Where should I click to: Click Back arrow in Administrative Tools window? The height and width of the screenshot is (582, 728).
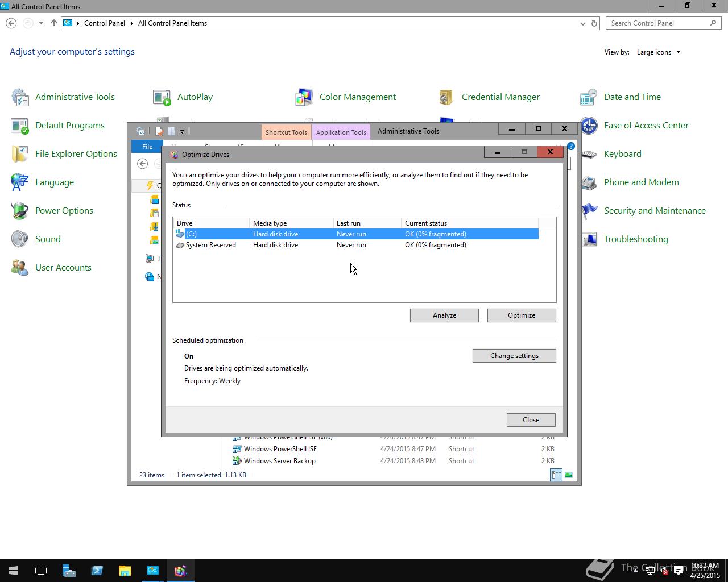[x=143, y=164]
